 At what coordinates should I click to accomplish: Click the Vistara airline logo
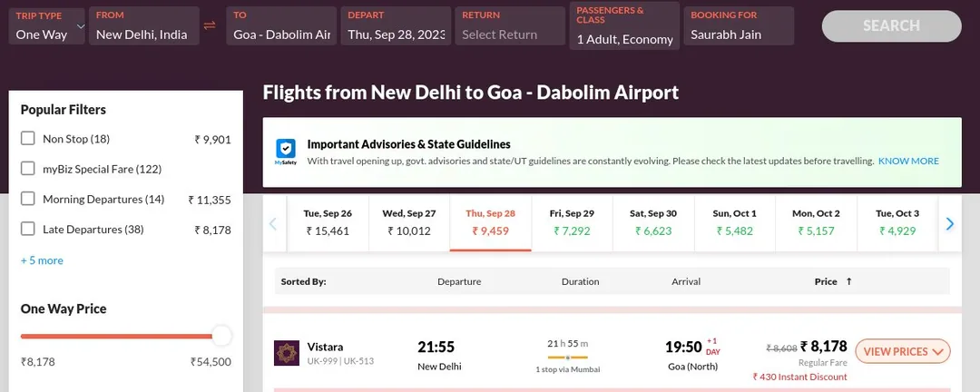(x=286, y=353)
